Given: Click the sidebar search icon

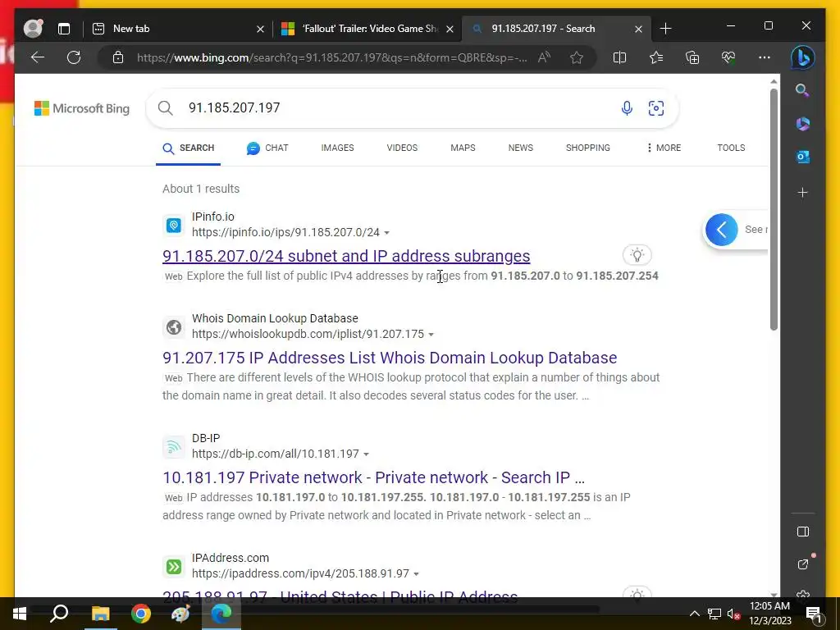Looking at the screenshot, I should pyautogui.click(x=802, y=90).
